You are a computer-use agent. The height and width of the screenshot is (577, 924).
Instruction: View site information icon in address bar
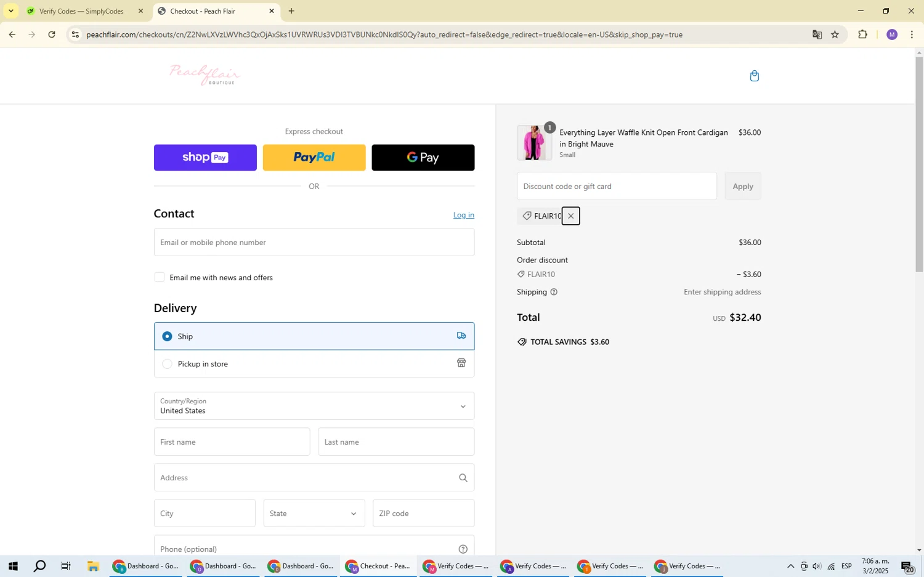tap(75, 34)
